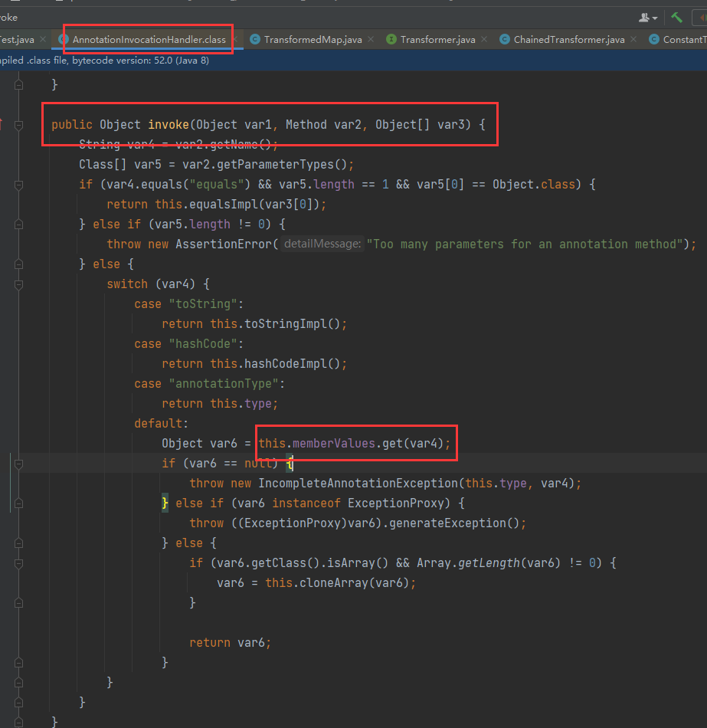Fold the else if var5.length != 0 block
The width and height of the screenshot is (707, 728).
click(18, 225)
